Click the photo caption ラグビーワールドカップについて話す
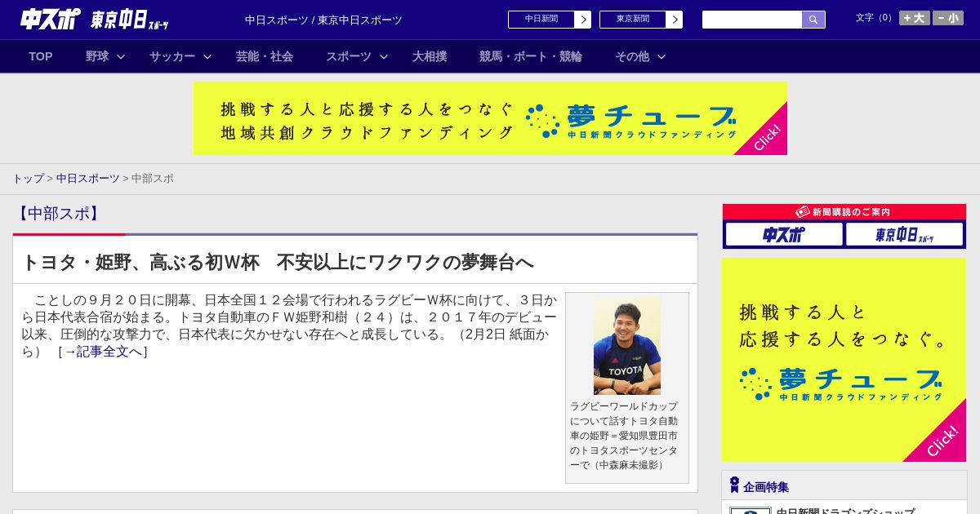 [625, 435]
